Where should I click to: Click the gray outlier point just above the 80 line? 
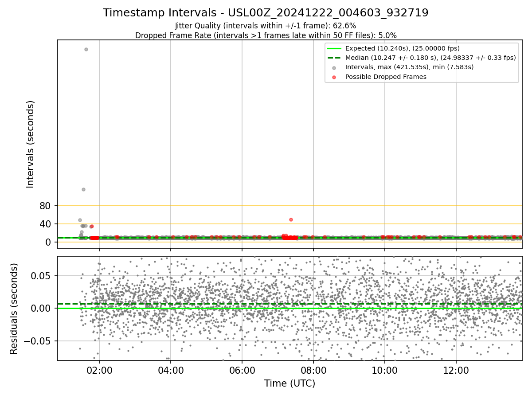(83, 189)
